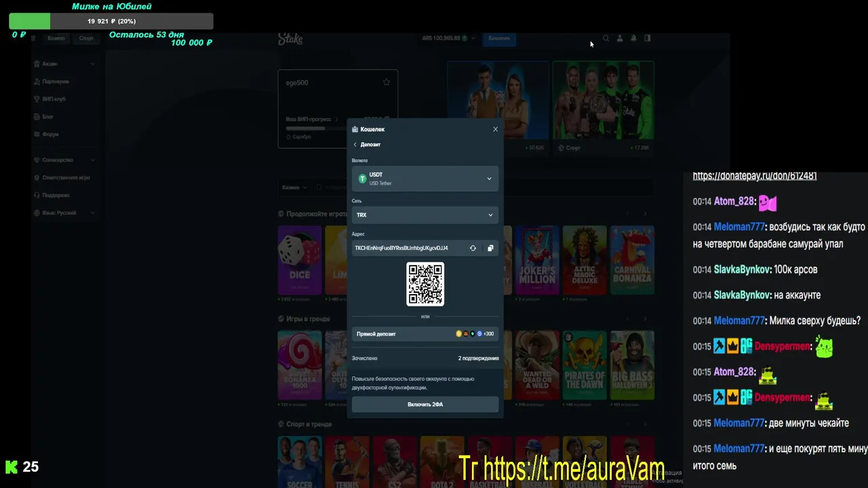This screenshot has height=488, width=868.
Task: Open the user profile icon
Action: pos(620,39)
